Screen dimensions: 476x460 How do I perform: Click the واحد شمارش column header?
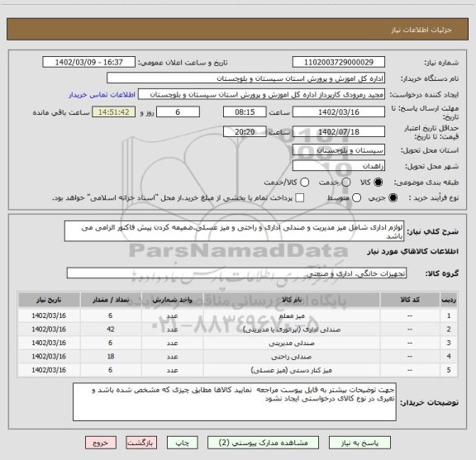172,300
